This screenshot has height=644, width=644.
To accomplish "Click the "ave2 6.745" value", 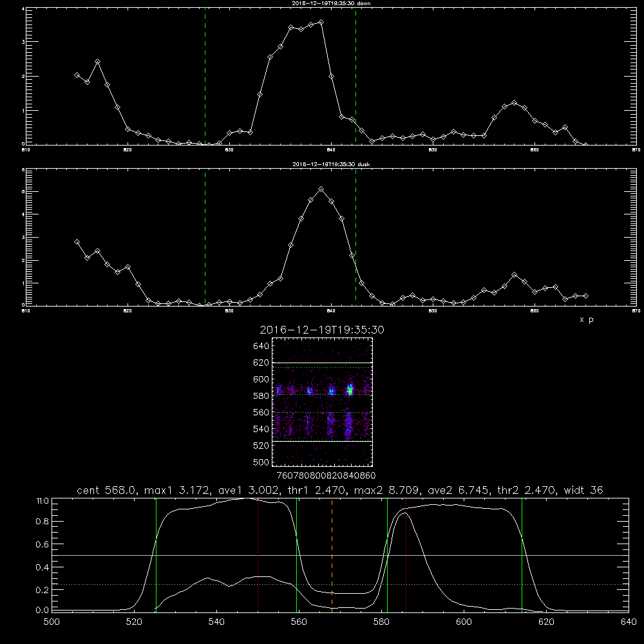I will coord(459,490).
